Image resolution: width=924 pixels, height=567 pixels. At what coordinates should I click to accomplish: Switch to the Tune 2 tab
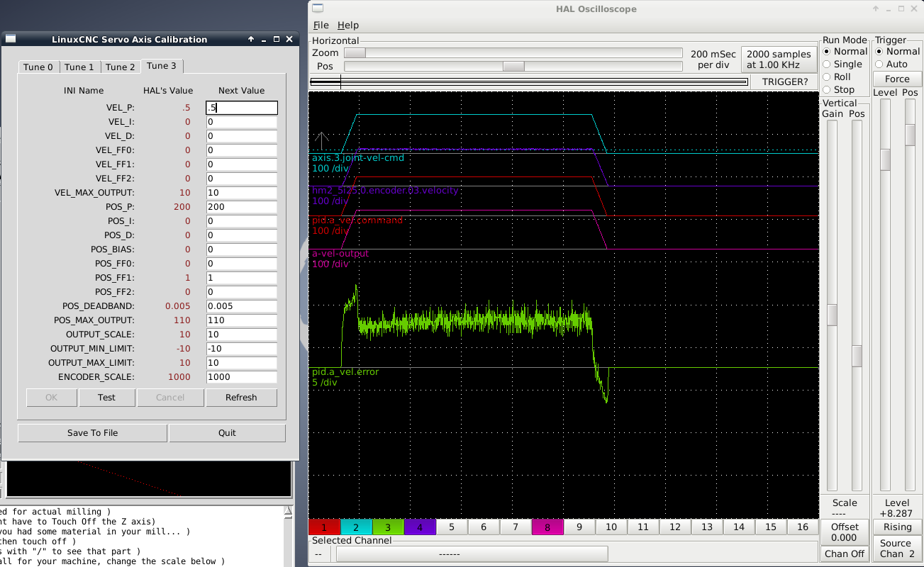click(121, 67)
